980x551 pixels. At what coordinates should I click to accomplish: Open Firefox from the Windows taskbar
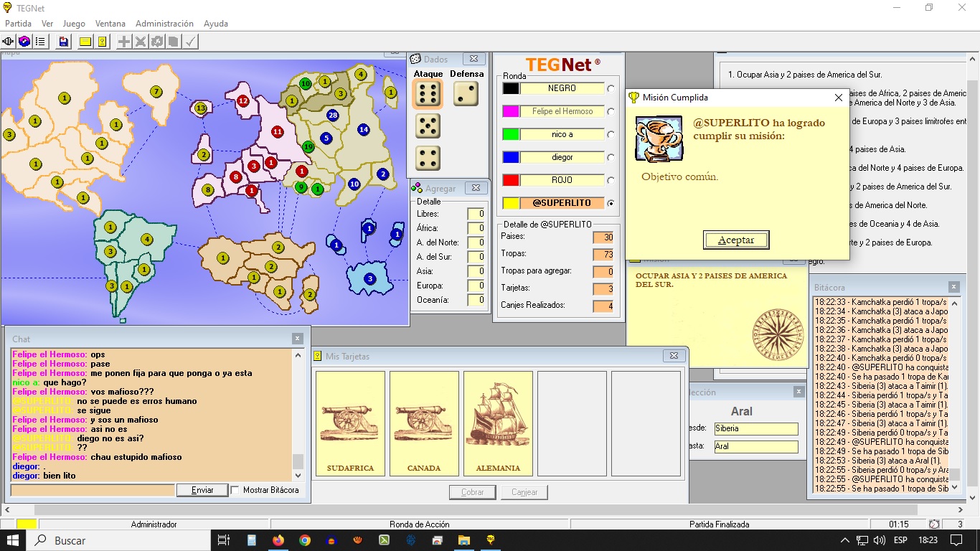click(278, 540)
